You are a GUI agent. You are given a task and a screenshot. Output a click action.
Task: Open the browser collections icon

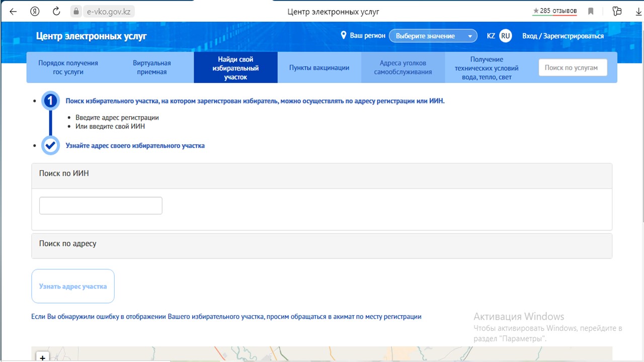tap(617, 11)
